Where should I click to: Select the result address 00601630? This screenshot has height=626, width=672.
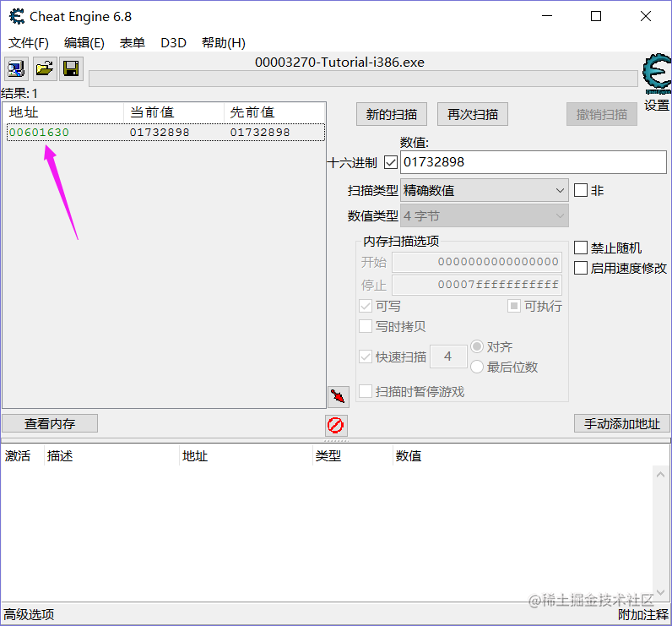coord(39,132)
